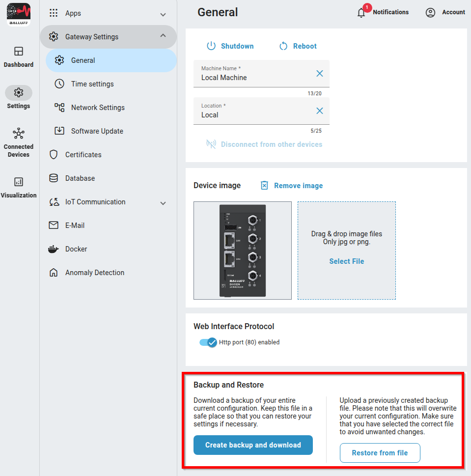Open Dashboard from left rail
This screenshot has width=471, height=476.
[19, 57]
